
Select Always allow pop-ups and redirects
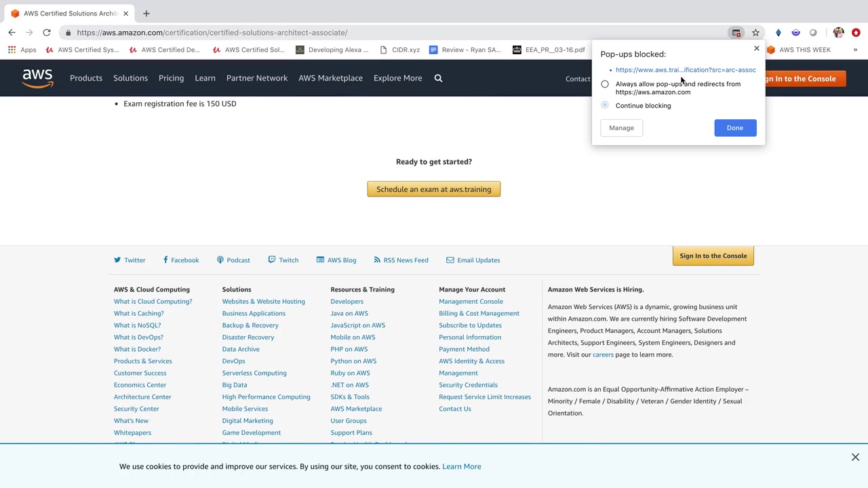pyautogui.click(x=605, y=84)
